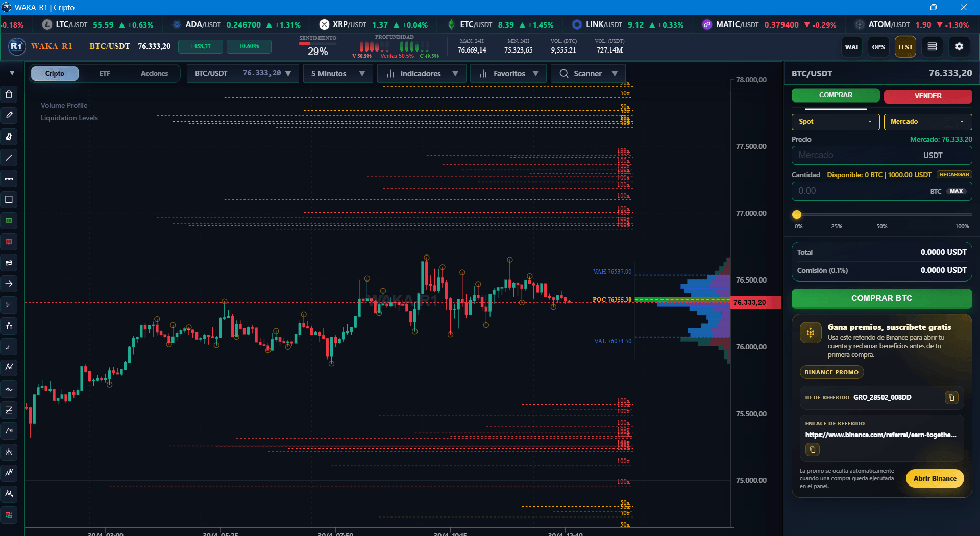Screen dimensions: 980x536
Task: Copy the referral ID GRO_28502_008DD
Action: pos(951,397)
